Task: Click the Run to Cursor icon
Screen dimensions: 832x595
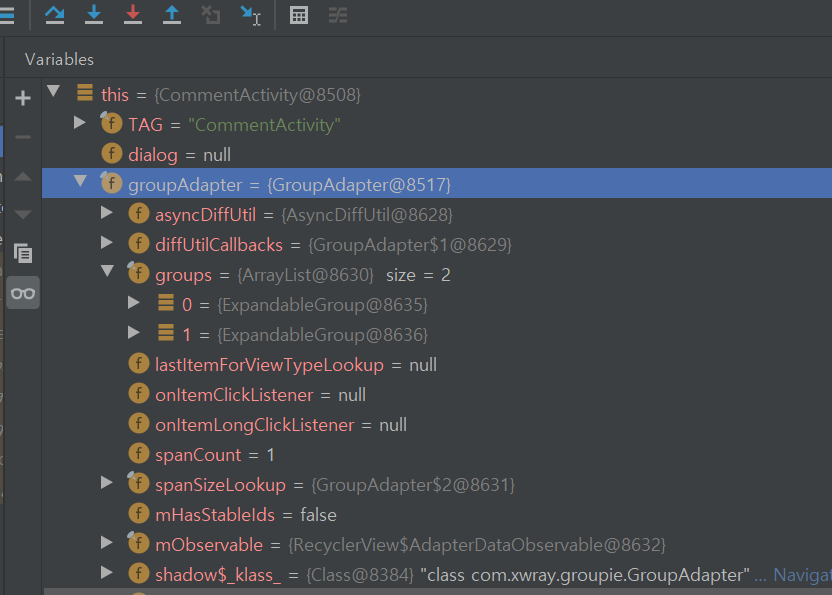Action: (x=250, y=15)
